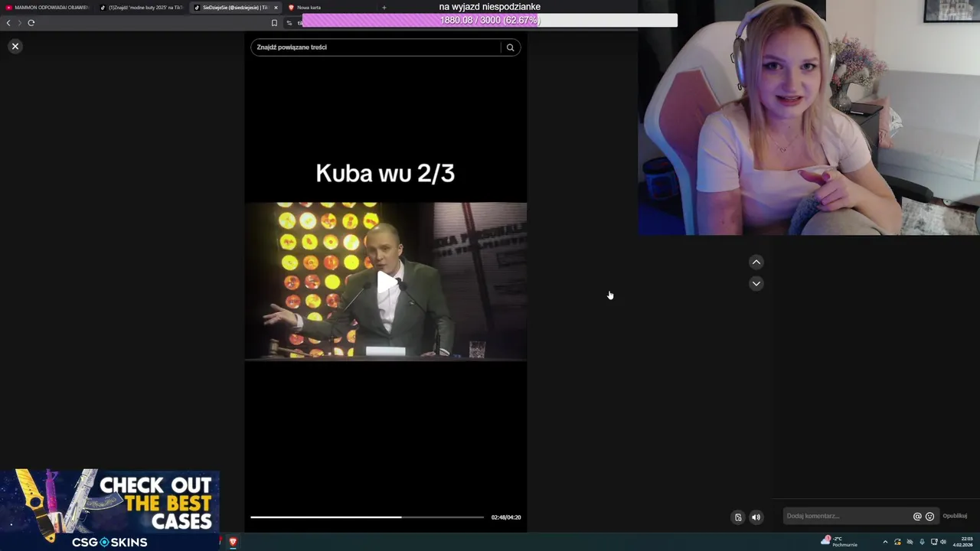Reload the page with refresh icon
Screen dimensions: 980x551
click(31, 23)
